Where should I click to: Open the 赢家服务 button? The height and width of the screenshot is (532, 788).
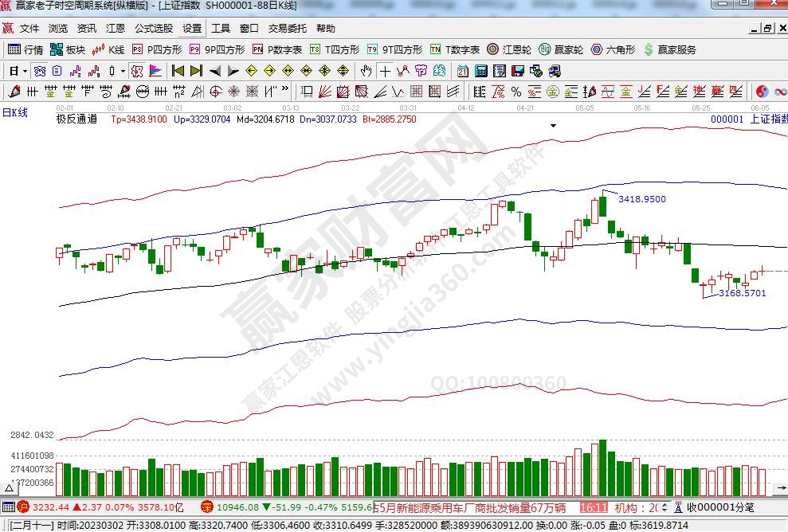coord(669,49)
